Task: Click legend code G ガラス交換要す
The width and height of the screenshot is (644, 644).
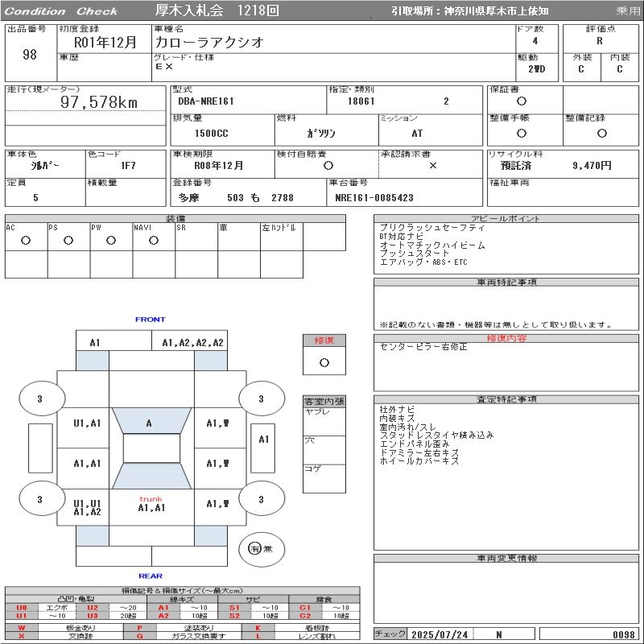Action: pyautogui.click(x=183, y=636)
